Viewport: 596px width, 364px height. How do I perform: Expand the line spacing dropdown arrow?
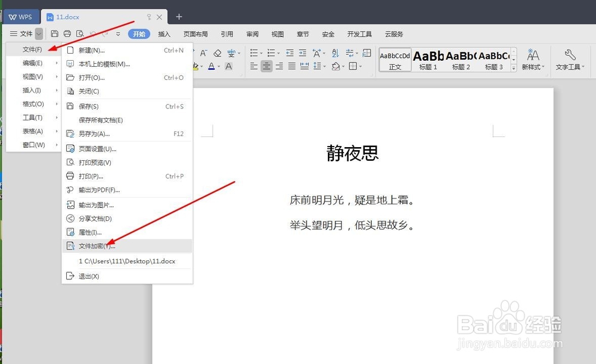pos(324,66)
